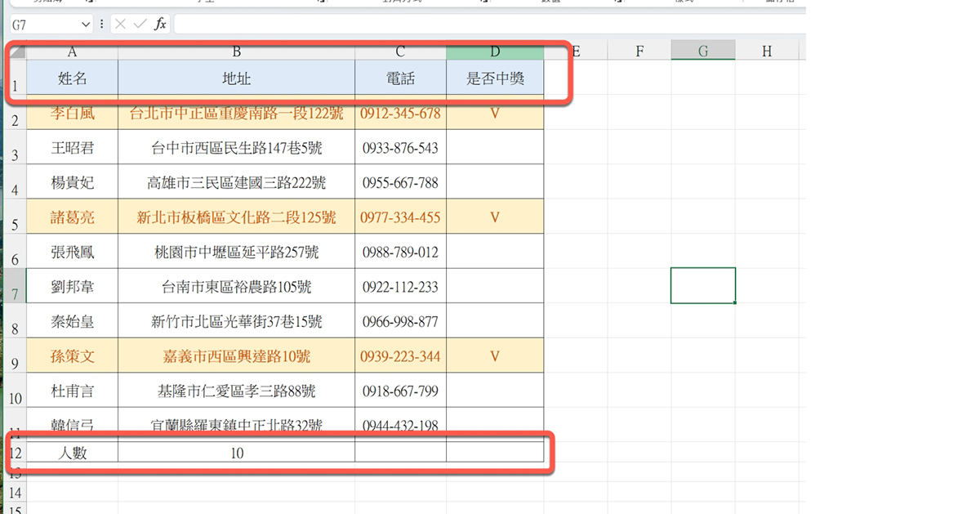Viewport: 980px width, 514px height.
Task: Select the cell containing 人數
Action: pos(72,452)
